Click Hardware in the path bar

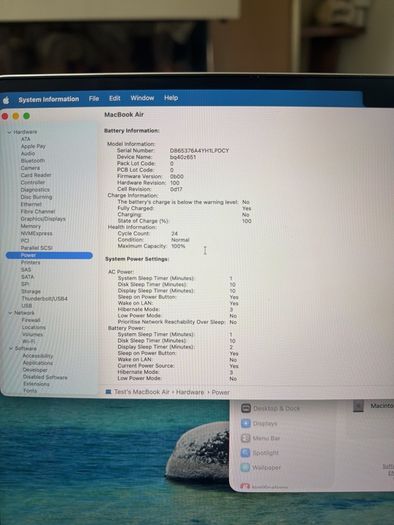tap(190, 392)
